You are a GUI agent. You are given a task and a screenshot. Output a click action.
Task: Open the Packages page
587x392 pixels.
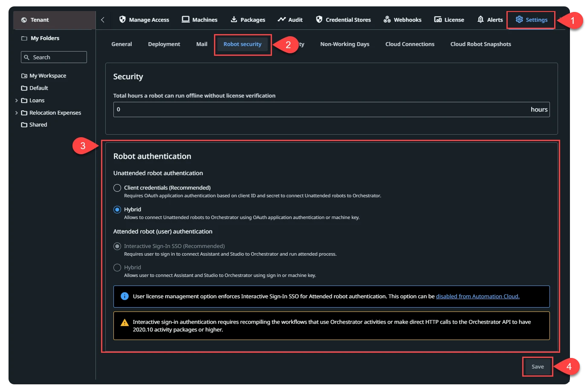[248, 20]
